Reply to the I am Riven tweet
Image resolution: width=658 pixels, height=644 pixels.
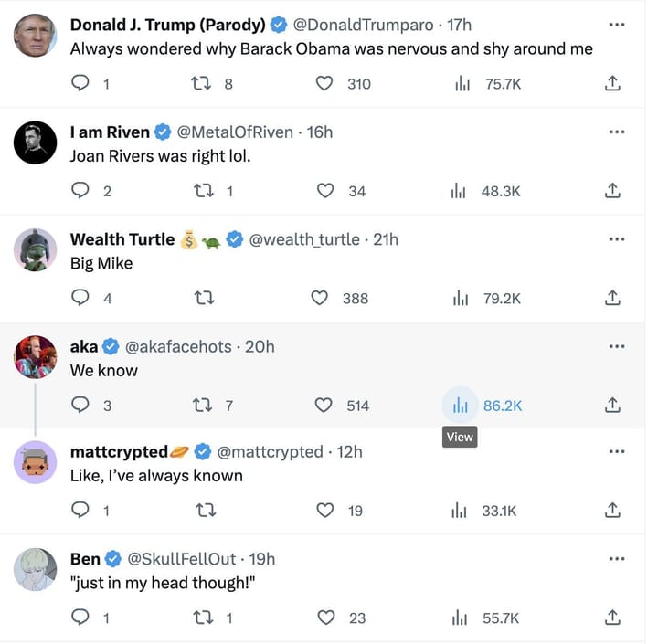click(81, 191)
